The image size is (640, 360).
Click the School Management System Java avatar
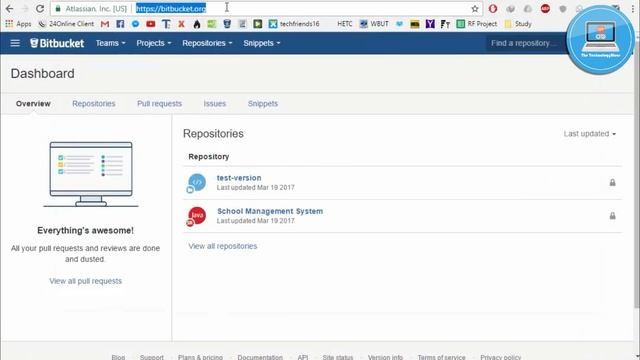click(197, 216)
